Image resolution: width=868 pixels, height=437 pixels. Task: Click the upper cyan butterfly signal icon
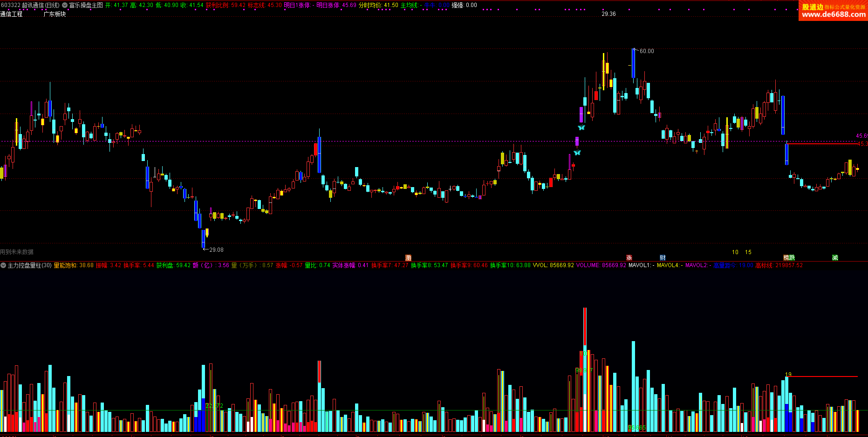tap(581, 128)
